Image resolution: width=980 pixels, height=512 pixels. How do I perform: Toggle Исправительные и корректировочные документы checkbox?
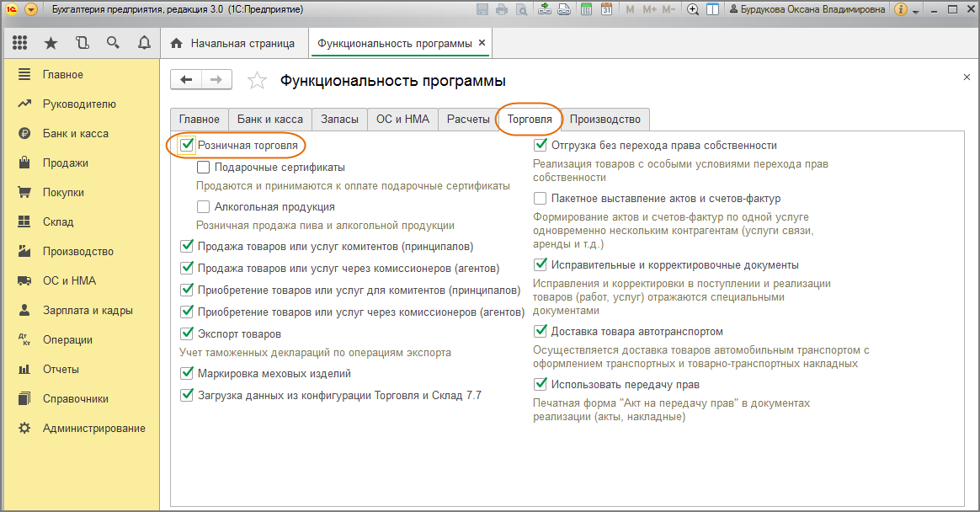[541, 264]
